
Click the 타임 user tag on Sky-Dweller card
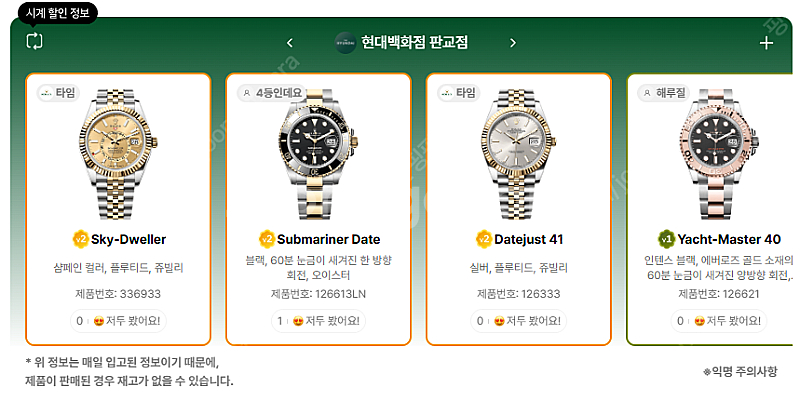58,93
